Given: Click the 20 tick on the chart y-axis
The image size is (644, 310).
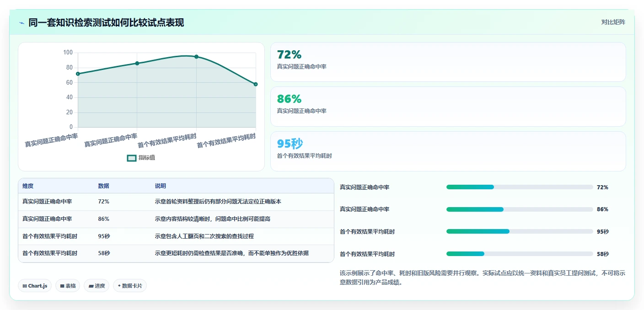Looking at the screenshot, I should click(x=70, y=112).
